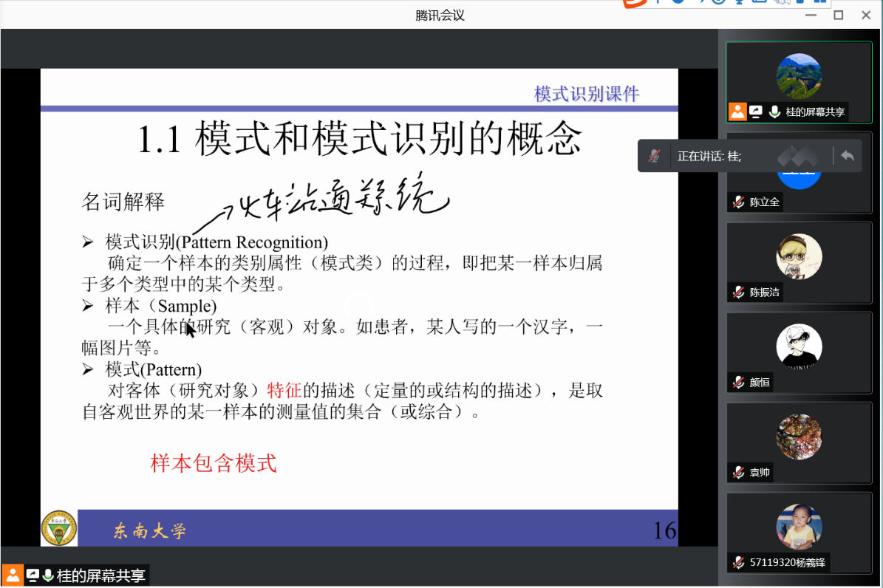883x588 pixels.
Task: Click 桂的屏幕共享 name on top participant tile
Action: [815, 112]
